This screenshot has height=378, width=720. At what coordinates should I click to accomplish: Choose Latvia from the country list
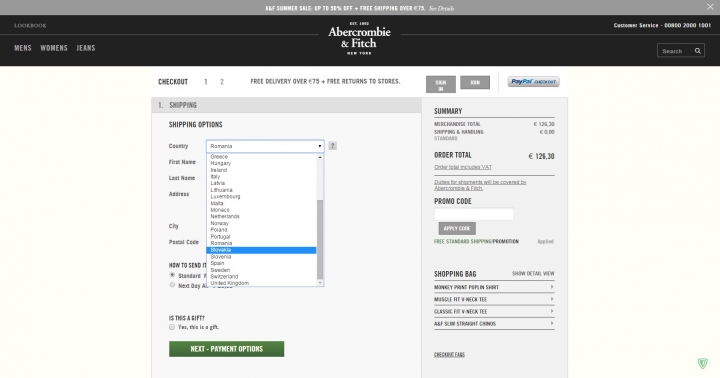click(261, 183)
